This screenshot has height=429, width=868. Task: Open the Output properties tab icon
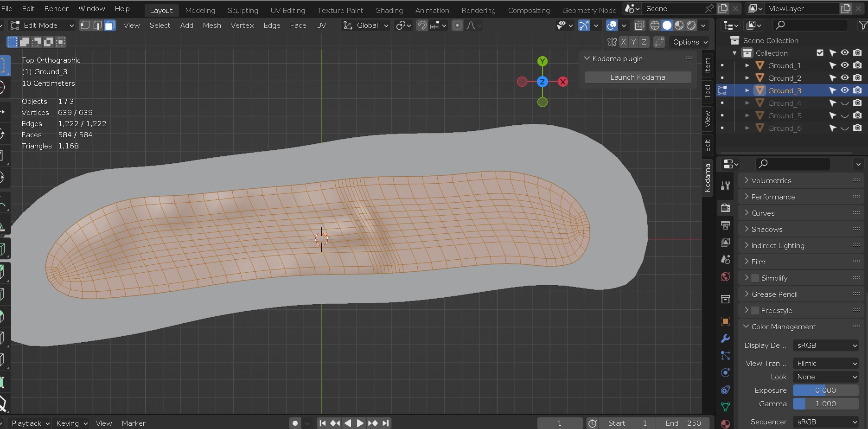click(726, 225)
